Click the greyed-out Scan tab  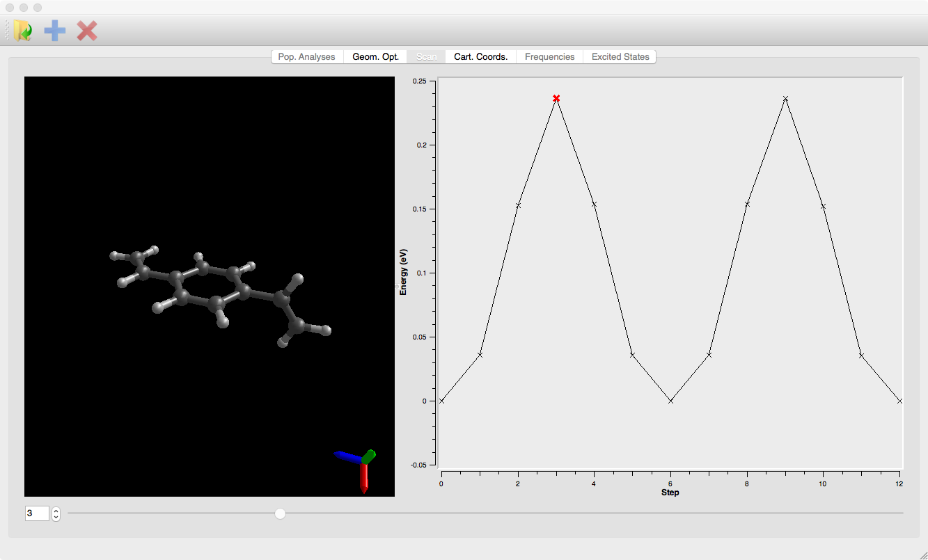click(x=426, y=57)
